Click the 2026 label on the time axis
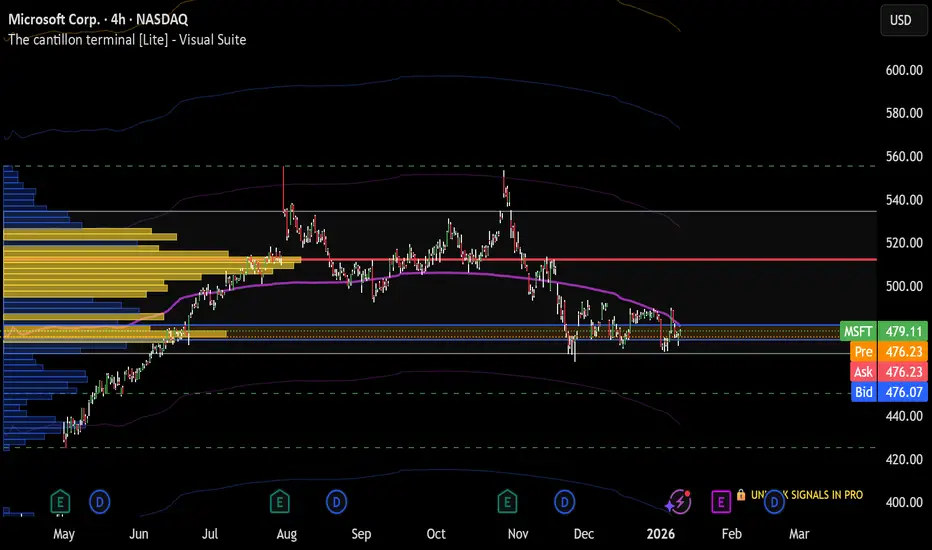Viewport: 932px width, 550px height. [660, 534]
